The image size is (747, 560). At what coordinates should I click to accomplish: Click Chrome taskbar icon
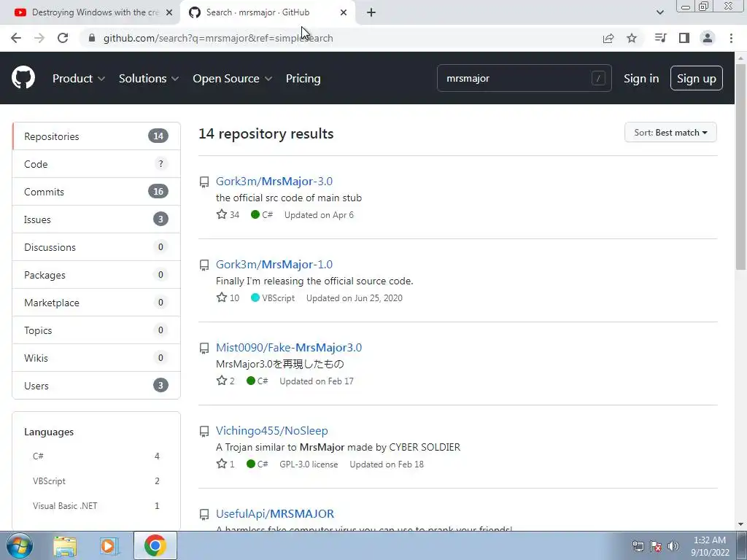click(x=155, y=545)
